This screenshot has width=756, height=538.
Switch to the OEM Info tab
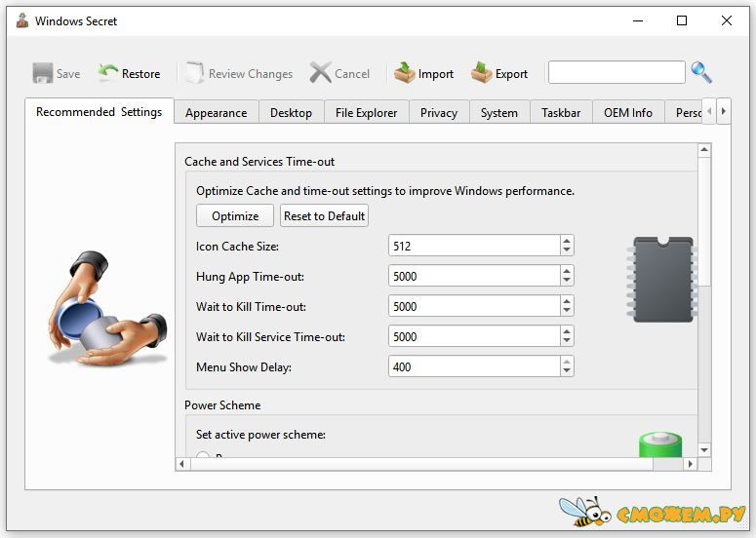tap(628, 113)
